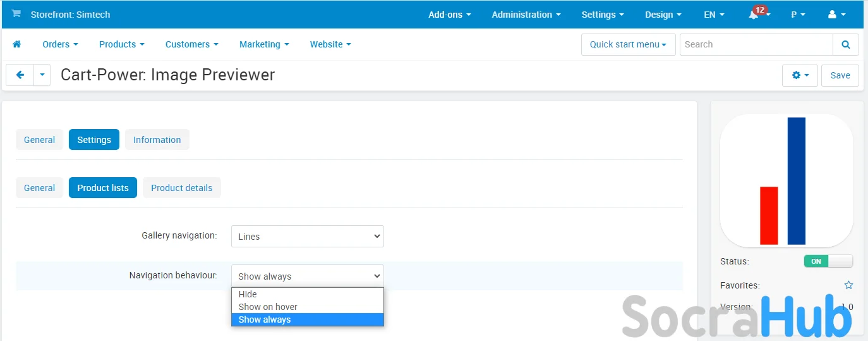The image size is (868, 341).
Task: Toggle the add-on Status ON switch
Action: (828, 261)
